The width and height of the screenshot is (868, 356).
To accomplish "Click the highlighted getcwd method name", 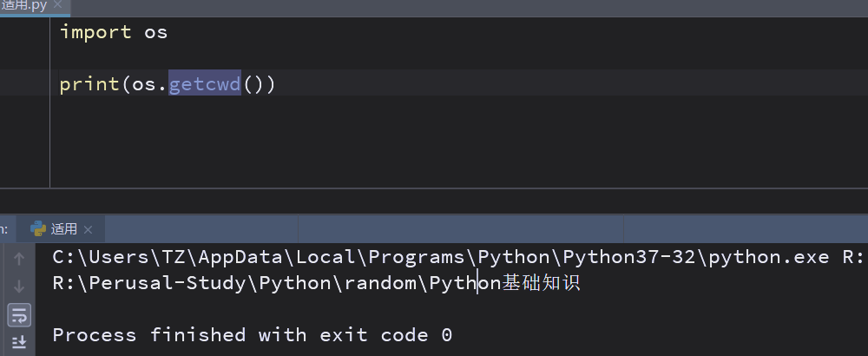I will click(x=204, y=84).
